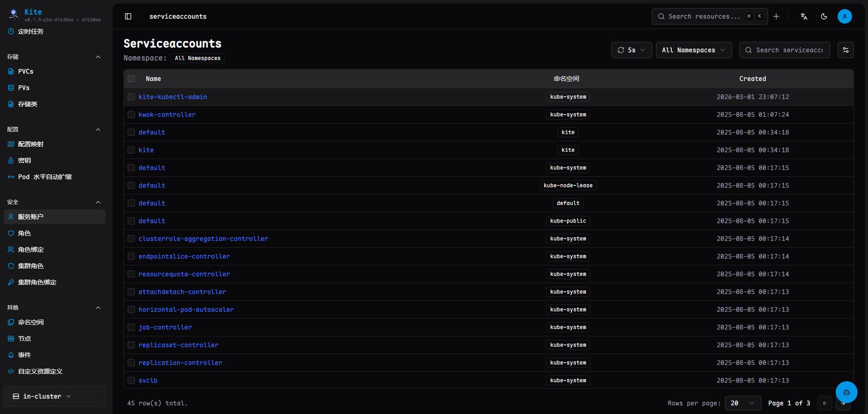Open 集群角色绑定 page
868x414 pixels.
point(55,282)
